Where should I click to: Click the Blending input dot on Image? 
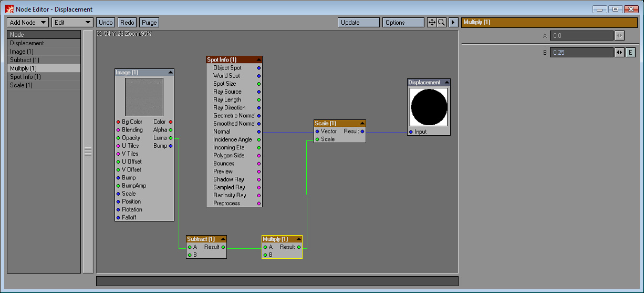[118, 130]
